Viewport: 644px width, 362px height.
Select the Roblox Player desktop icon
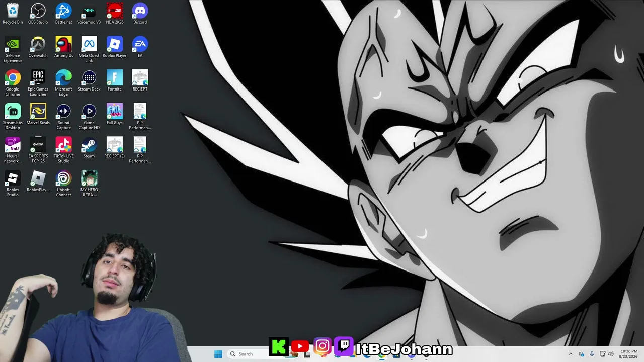[x=115, y=47]
